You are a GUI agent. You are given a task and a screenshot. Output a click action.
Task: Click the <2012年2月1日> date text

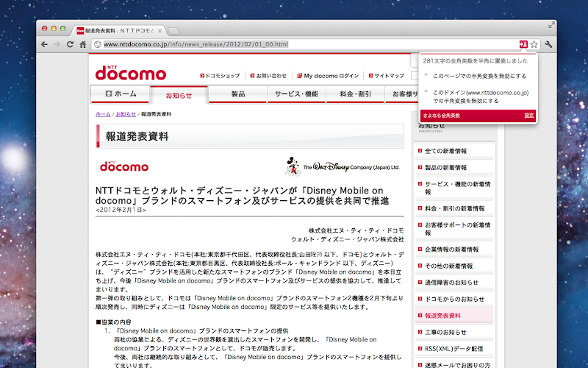tap(121, 210)
